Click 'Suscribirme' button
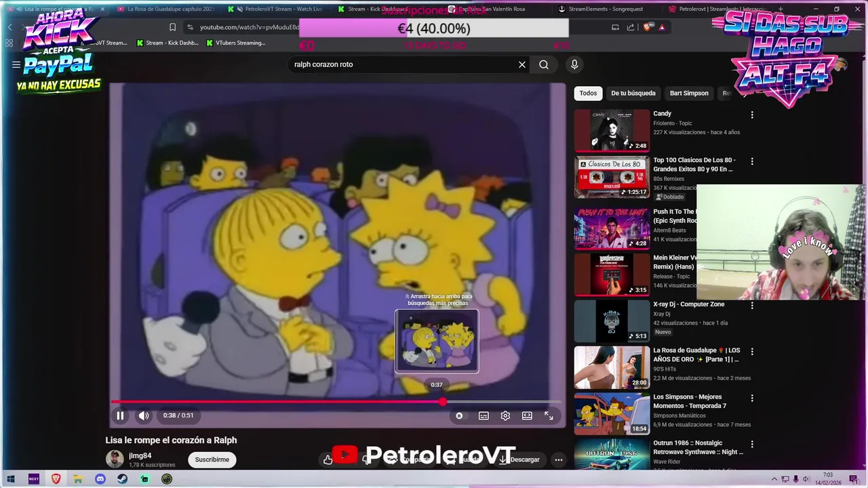The image size is (868, 488). (212, 460)
